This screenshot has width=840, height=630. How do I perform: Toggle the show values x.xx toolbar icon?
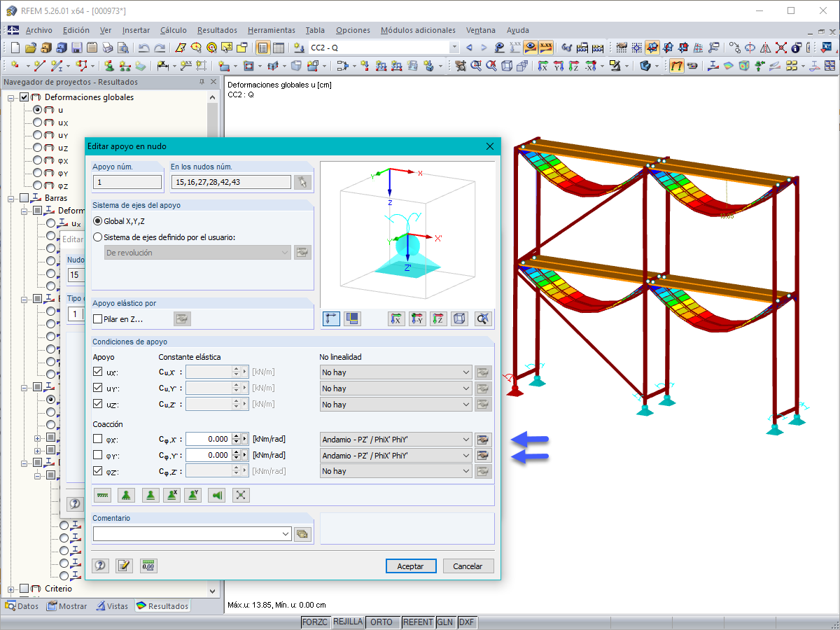[x=545, y=48]
